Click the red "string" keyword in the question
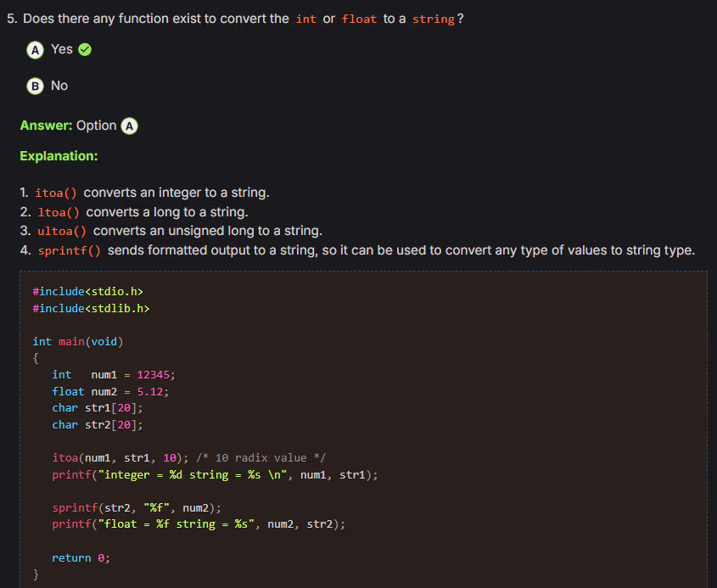 (x=433, y=20)
